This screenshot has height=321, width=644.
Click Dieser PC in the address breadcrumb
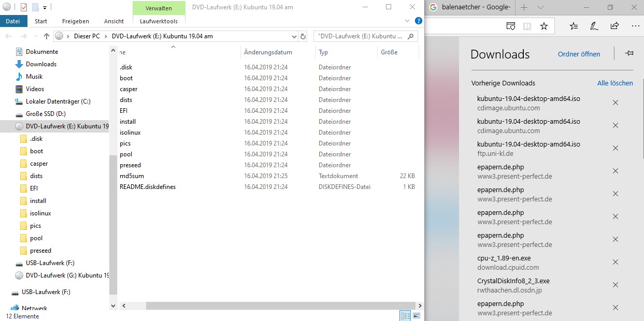tap(87, 36)
